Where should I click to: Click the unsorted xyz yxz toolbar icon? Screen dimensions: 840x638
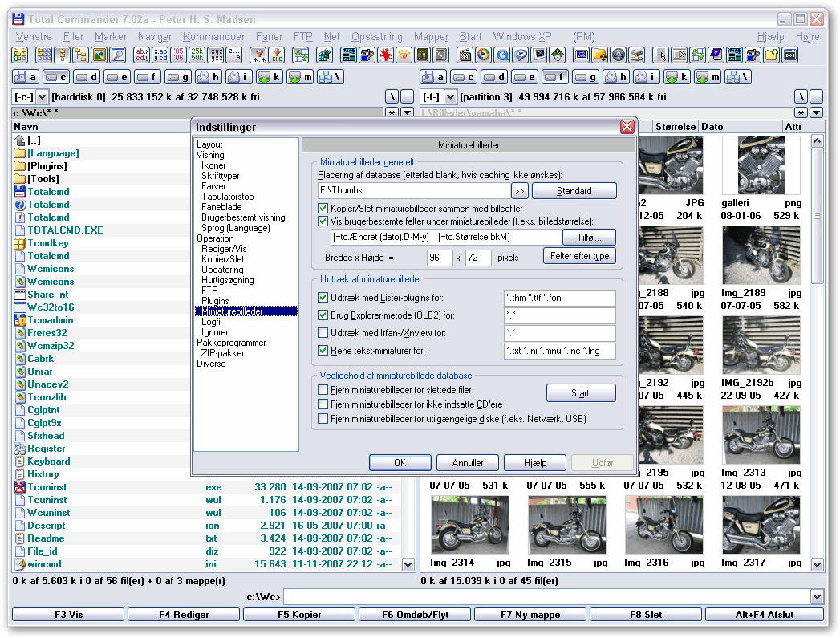click(216, 55)
